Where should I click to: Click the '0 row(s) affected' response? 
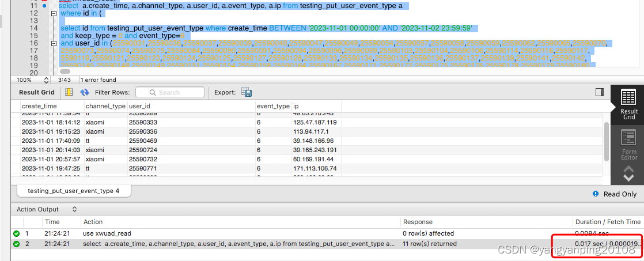point(429,233)
